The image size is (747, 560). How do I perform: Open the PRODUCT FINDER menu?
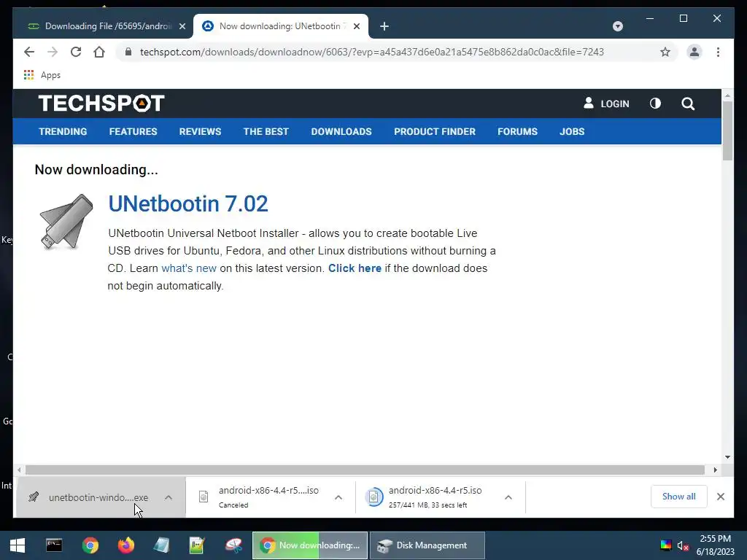tap(435, 131)
